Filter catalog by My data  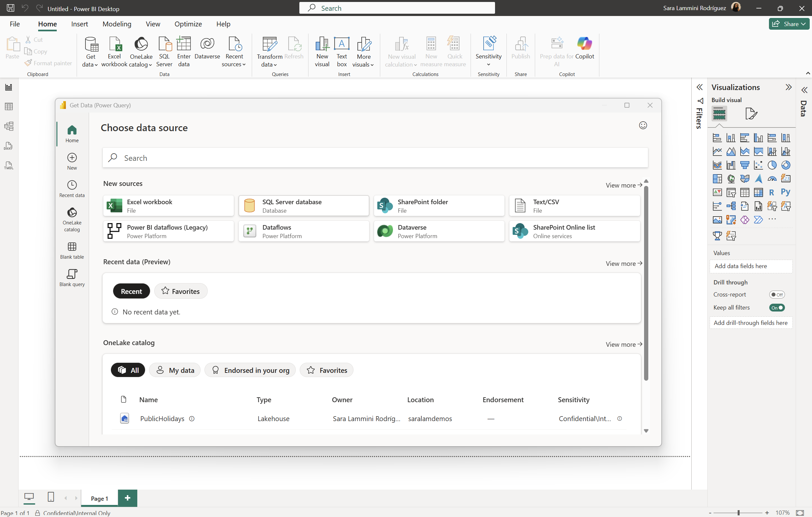[x=175, y=370]
